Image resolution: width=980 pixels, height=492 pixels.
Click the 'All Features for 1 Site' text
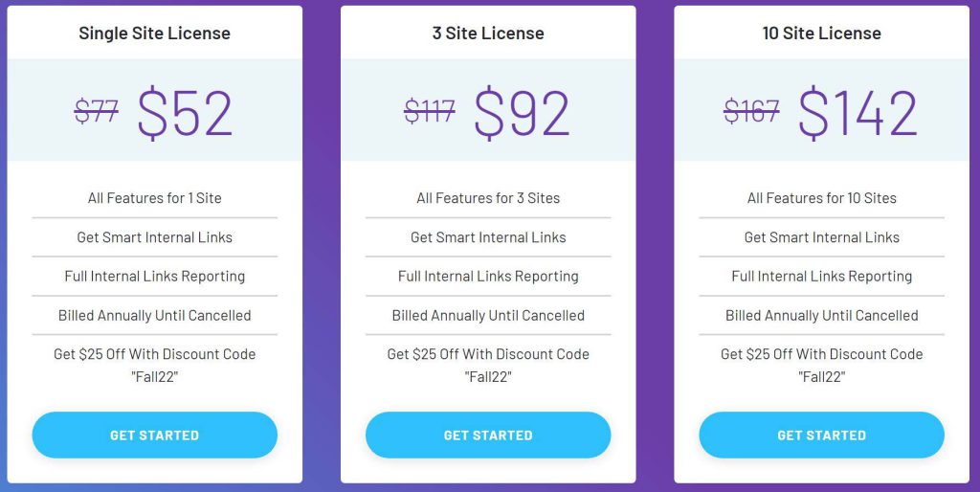point(154,198)
